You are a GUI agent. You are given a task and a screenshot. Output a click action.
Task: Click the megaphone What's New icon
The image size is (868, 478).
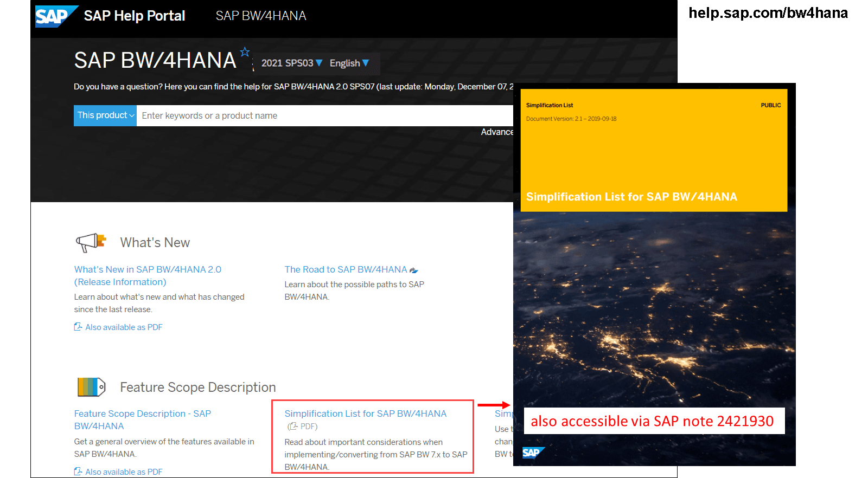[91, 243]
